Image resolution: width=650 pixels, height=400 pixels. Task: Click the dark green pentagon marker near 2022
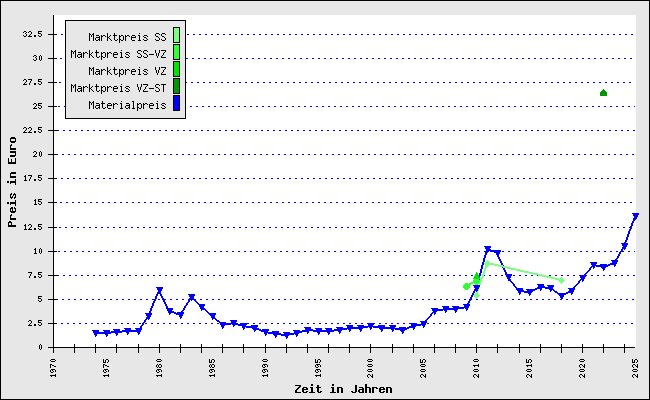click(603, 93)
